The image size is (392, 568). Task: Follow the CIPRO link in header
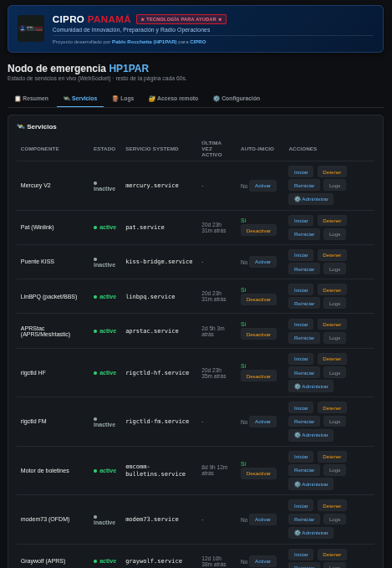[x=197, y=42]
